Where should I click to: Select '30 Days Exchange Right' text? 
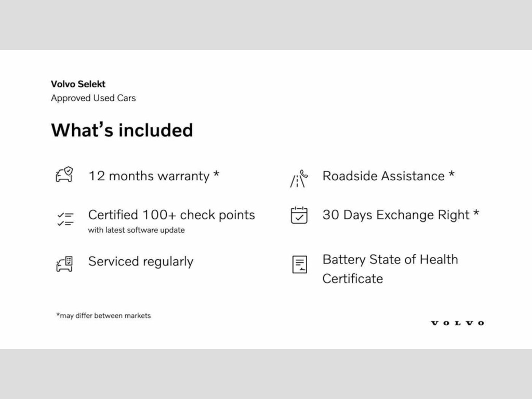[x=396, y=215]
